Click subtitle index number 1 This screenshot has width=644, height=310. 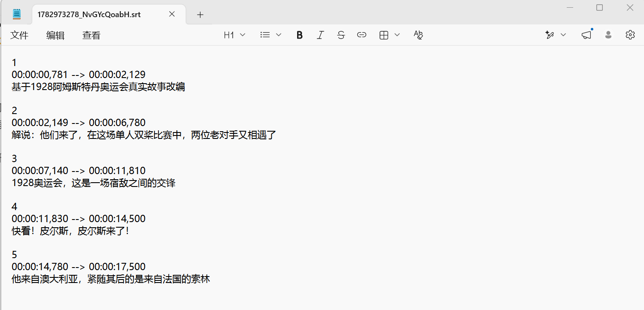point(14,63)
